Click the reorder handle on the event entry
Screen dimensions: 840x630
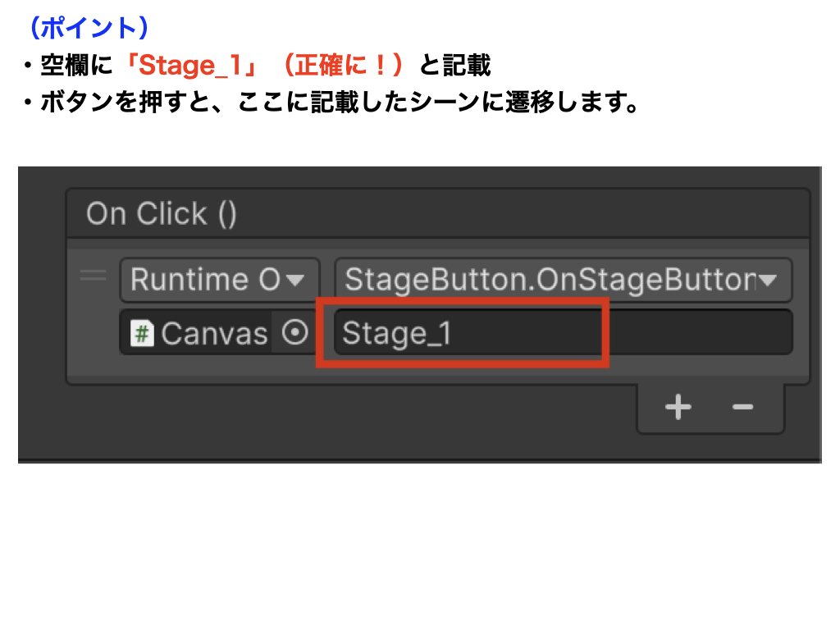tap(94, 279)
